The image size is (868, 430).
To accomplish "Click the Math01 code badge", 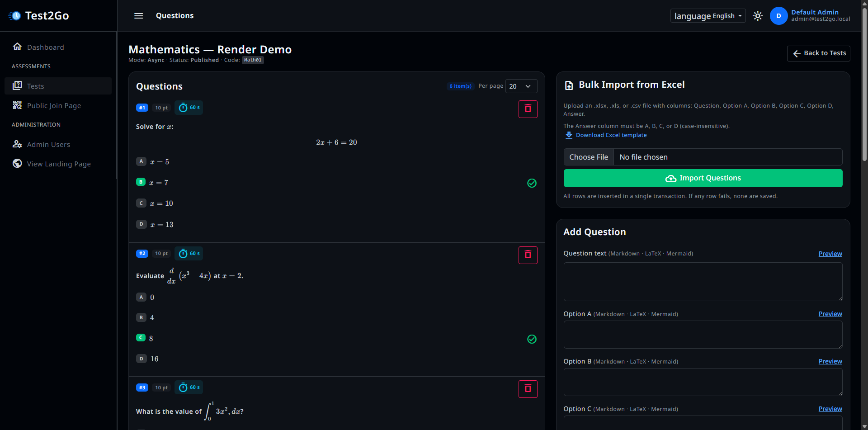I will pyautogui.click(x=253, y=60).
